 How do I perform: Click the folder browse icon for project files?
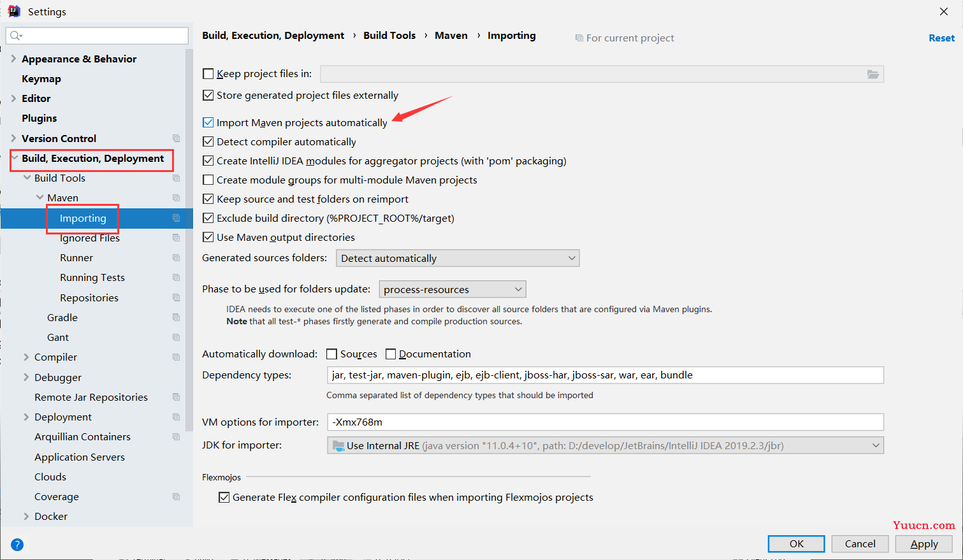tap(873, 75)
